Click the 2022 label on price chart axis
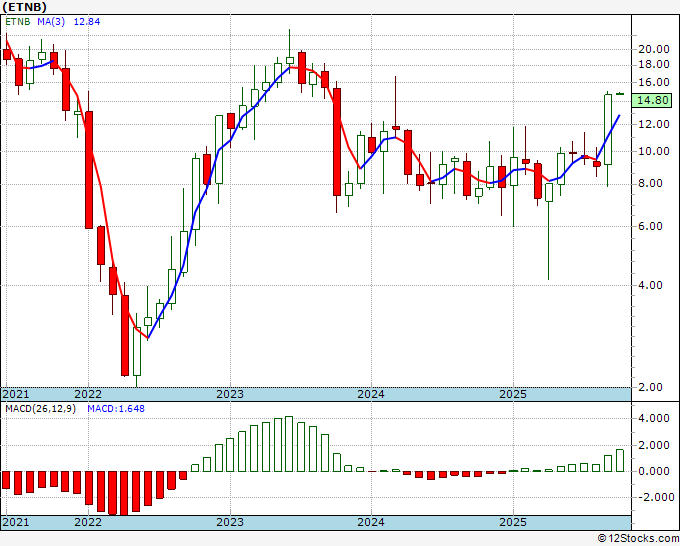 pos(88,394)
